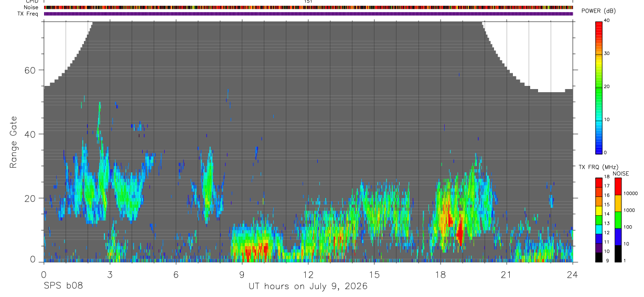Click the TX FRQ (MHz) color legend
This screenshot has height=297, width=644.
pos(598,220)
